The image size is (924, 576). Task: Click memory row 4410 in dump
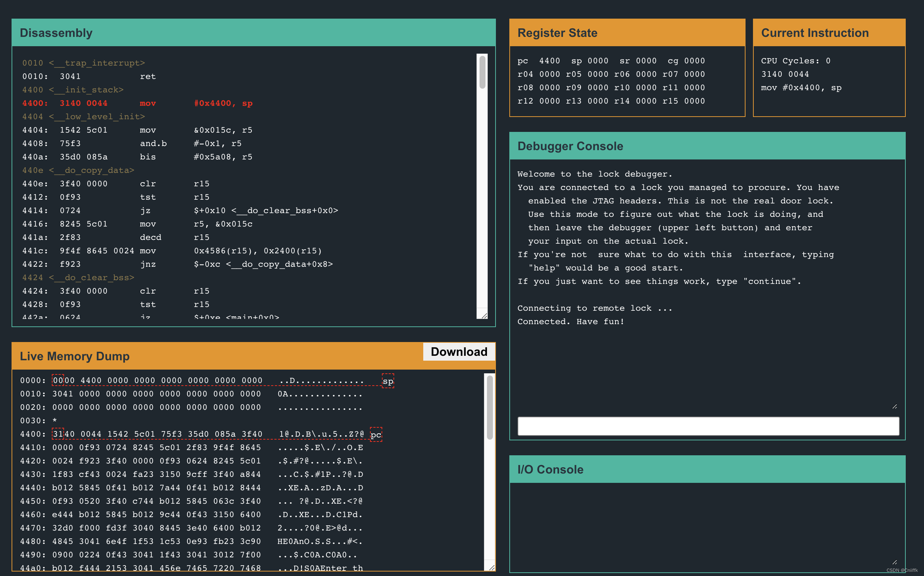[192, 447]
